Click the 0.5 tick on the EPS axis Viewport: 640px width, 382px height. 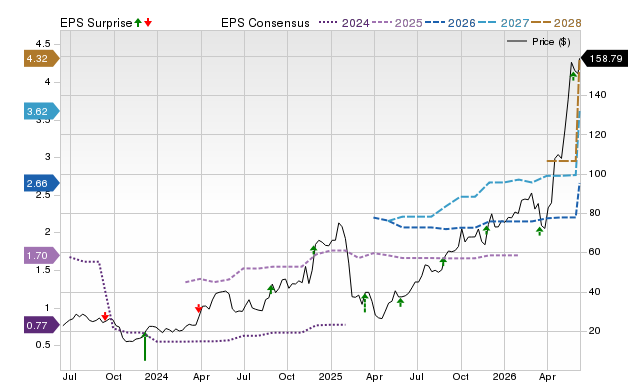point(43,345)
